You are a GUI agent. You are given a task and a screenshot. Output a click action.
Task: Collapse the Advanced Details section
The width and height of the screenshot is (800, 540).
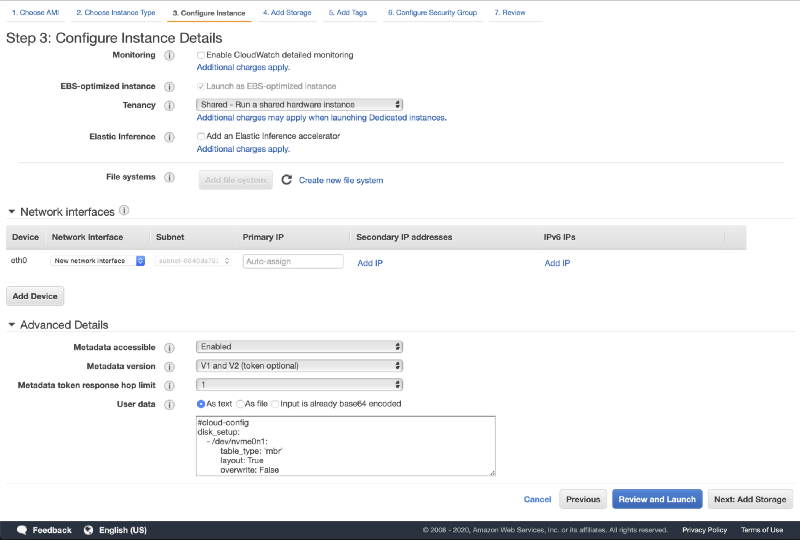click(12, 325)
